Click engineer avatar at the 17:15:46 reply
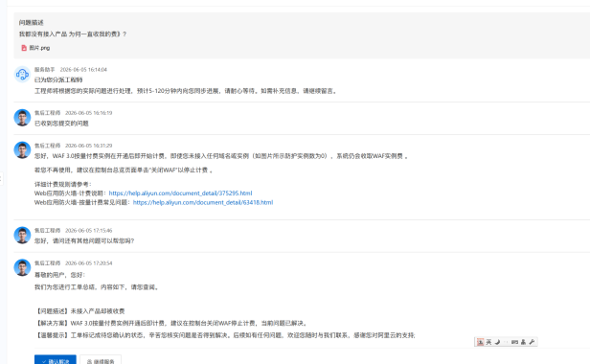590x364 pixels. tap(22, 235)
